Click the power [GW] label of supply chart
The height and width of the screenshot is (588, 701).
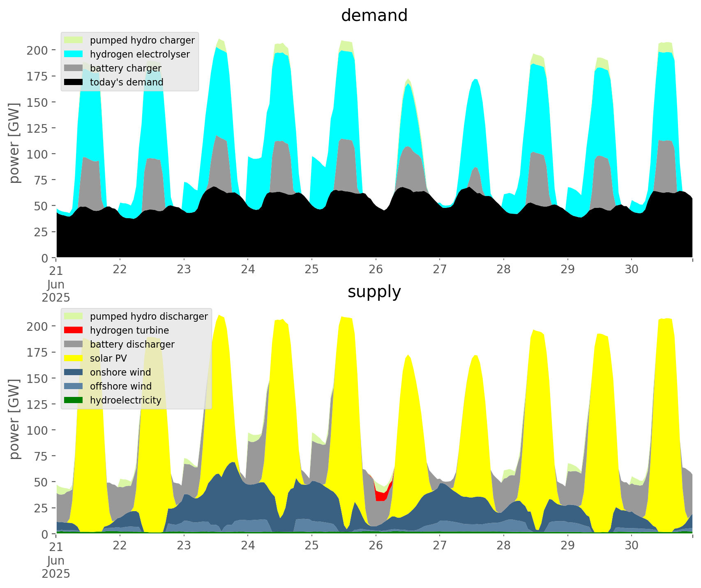click(14, 419)
